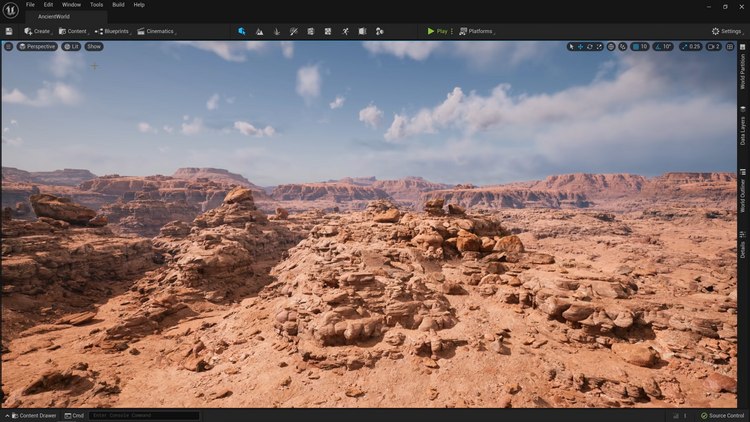
Task: Activate the Animation mode icon
Action: click(345, 31)
